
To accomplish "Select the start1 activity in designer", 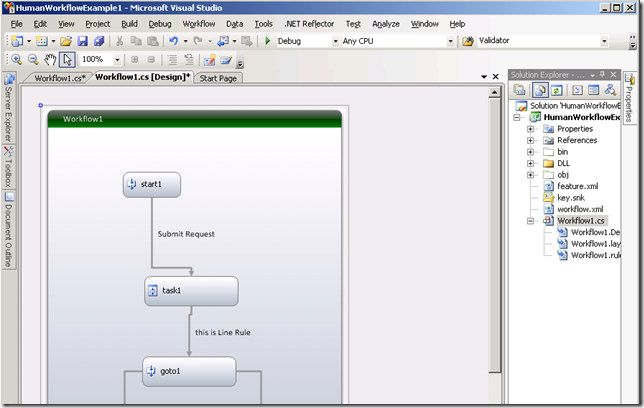I will click(152, 184).
